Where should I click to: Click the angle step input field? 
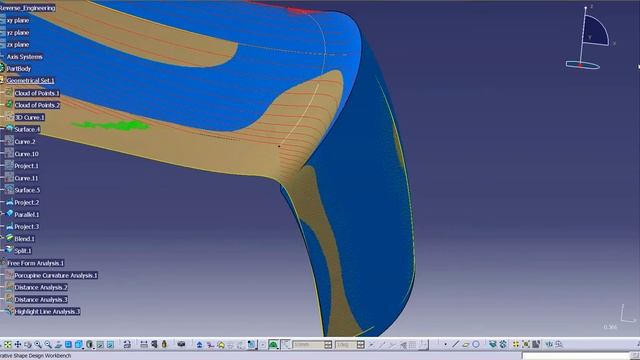click(x=346, y=345)
